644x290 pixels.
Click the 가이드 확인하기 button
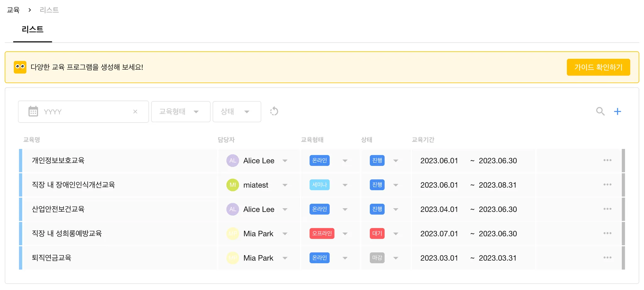[598, 67]
